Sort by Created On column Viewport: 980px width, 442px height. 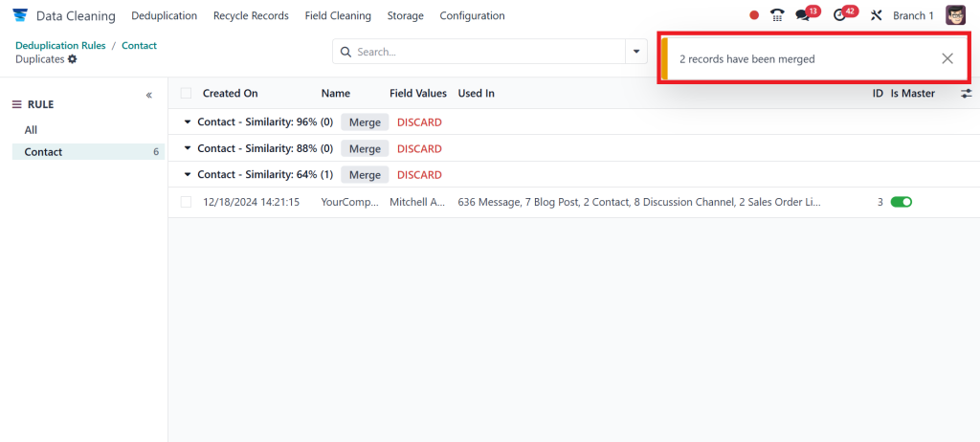pos(230,93)
